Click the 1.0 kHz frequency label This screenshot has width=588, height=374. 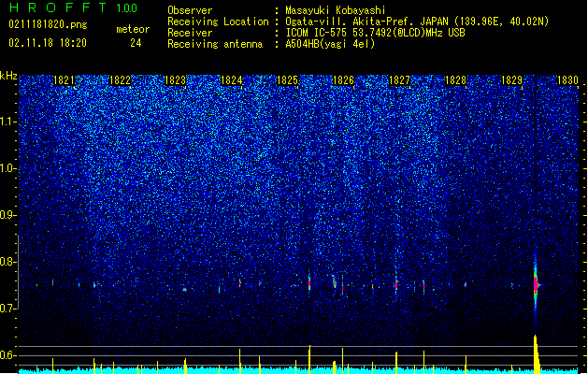(x=8, y=168)
